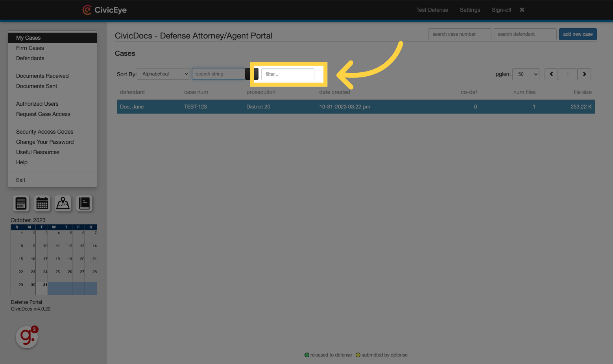The image size is (613, 364).
Task: Click the CivicEye logo
Action: (x=105, y=10)
